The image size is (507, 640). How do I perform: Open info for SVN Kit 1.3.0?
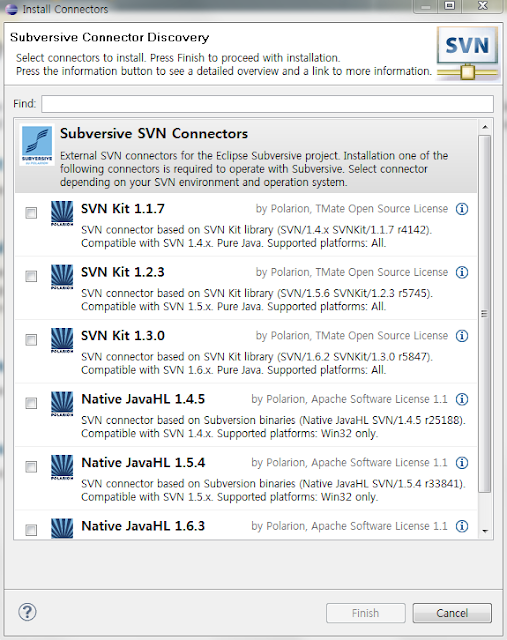coord(462,336)
